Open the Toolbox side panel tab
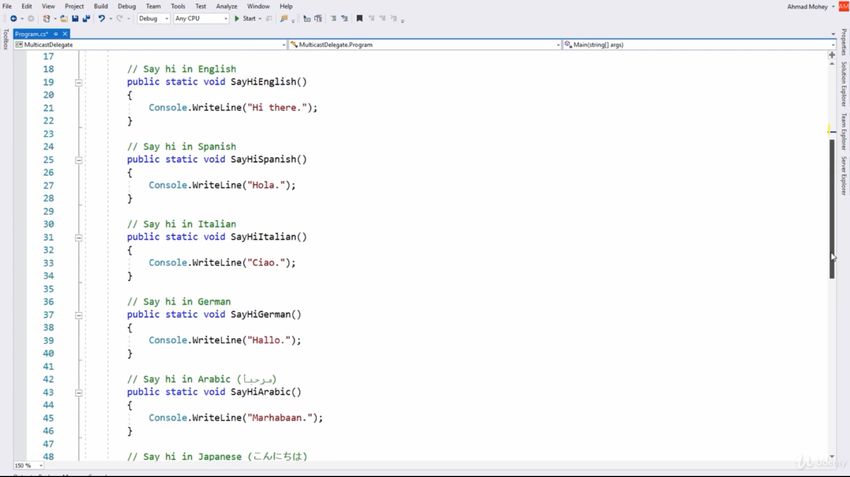 (x=6, y=40)
